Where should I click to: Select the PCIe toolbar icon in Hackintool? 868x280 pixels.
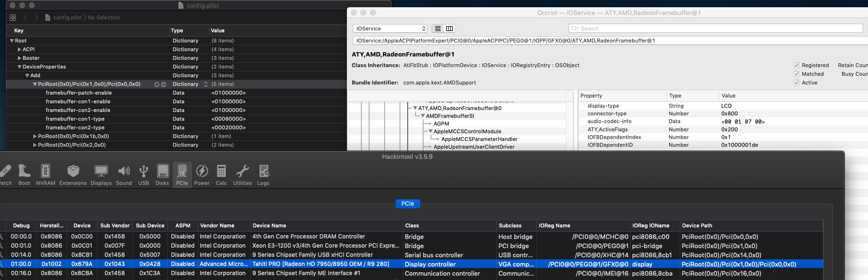coord(182,174)
